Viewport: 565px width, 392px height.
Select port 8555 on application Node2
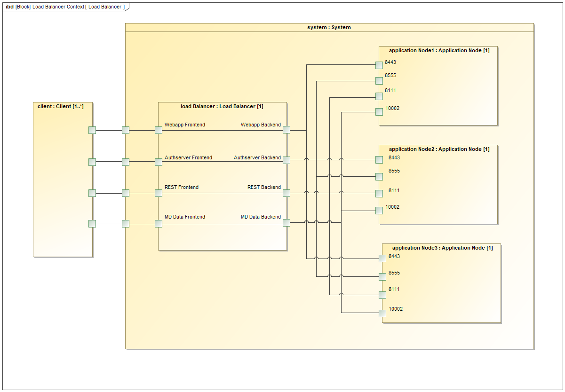click(379, 177)
